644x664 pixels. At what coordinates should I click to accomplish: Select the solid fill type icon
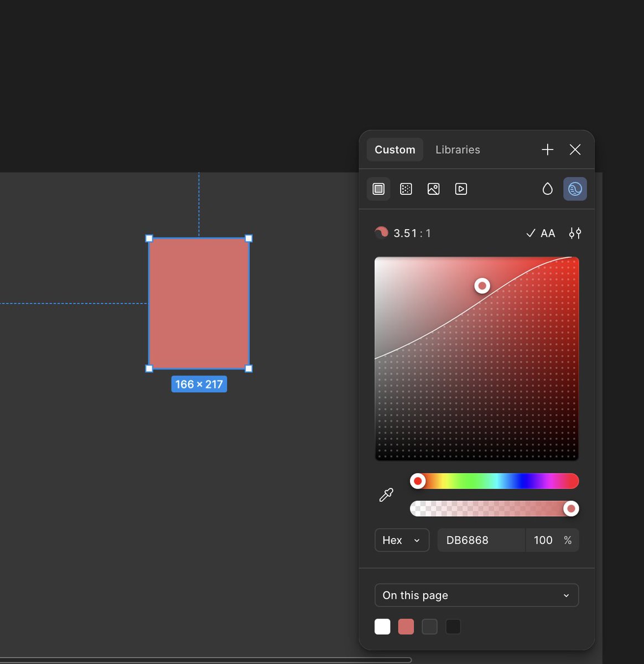tap(378, 189)
